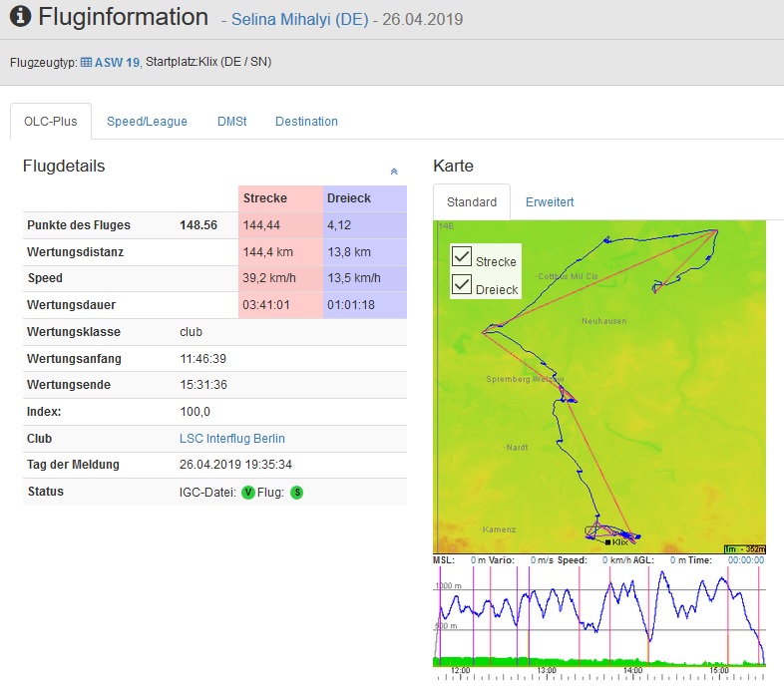Open the ASW 19 aircraft type link
Viewport: 784px width, 697px height.
click(117, 62)
